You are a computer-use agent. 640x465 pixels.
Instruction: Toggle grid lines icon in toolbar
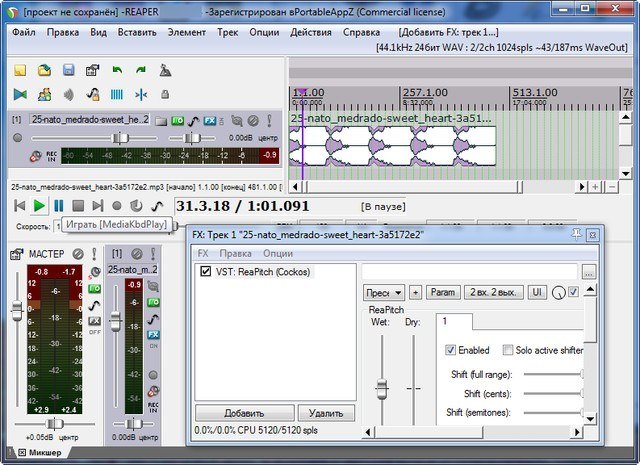[x=116, y=95]
